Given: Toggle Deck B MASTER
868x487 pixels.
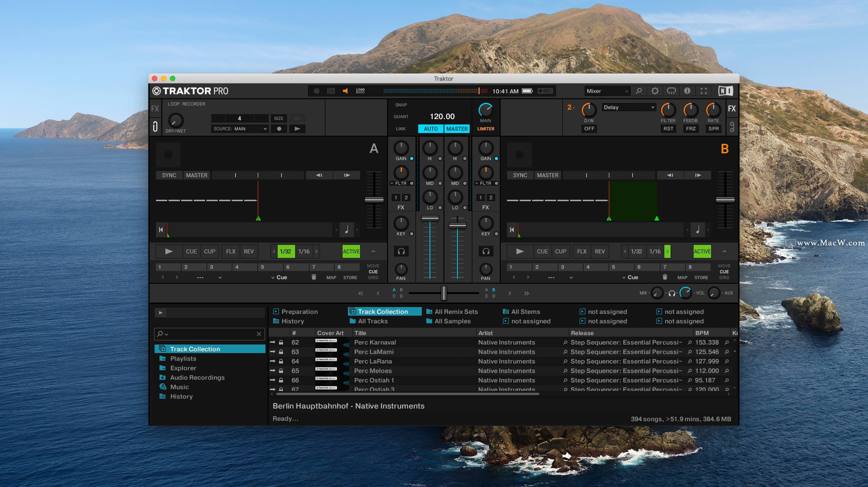Looking at the screenshot, I should [x=548, y=175].
